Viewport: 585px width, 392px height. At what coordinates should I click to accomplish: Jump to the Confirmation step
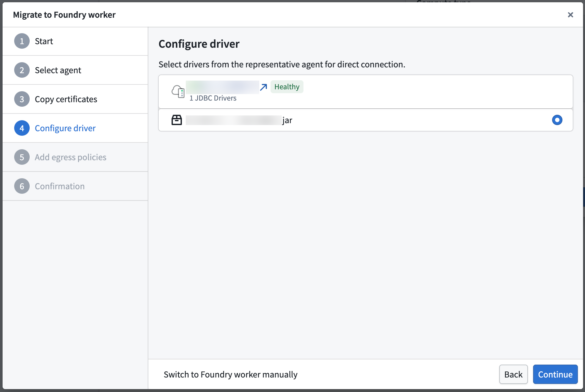tap(75, 186)
